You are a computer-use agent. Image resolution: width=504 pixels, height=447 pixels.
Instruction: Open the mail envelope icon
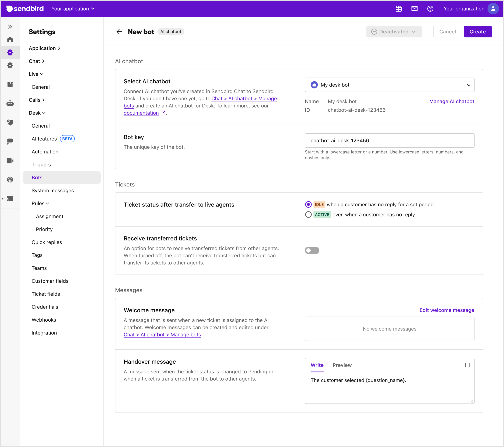[414, 9]
